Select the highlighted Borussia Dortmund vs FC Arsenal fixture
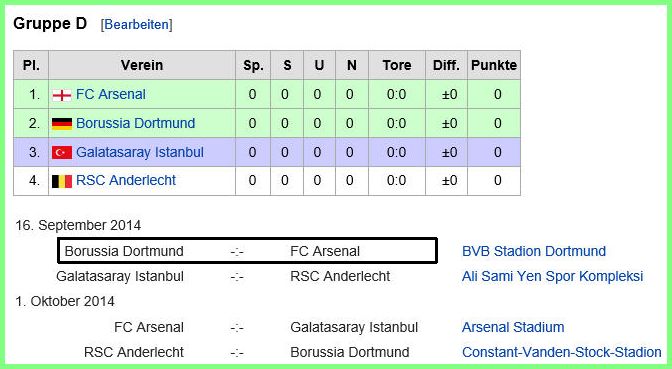Screen dimensions: 672x369 (247, 251)
